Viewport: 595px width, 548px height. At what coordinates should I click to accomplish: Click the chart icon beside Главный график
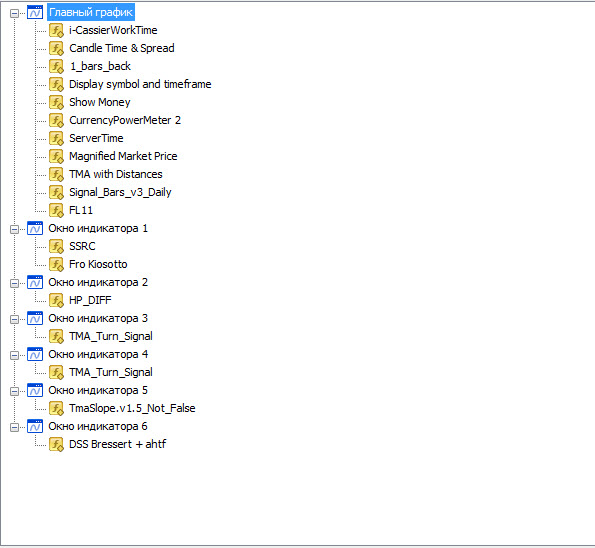point(35,13)
